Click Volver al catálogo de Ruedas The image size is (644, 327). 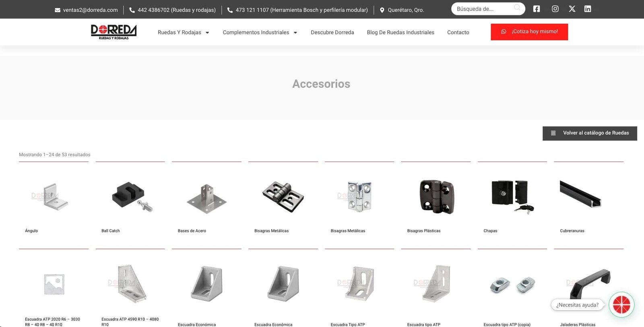click(x=590, y=133)
